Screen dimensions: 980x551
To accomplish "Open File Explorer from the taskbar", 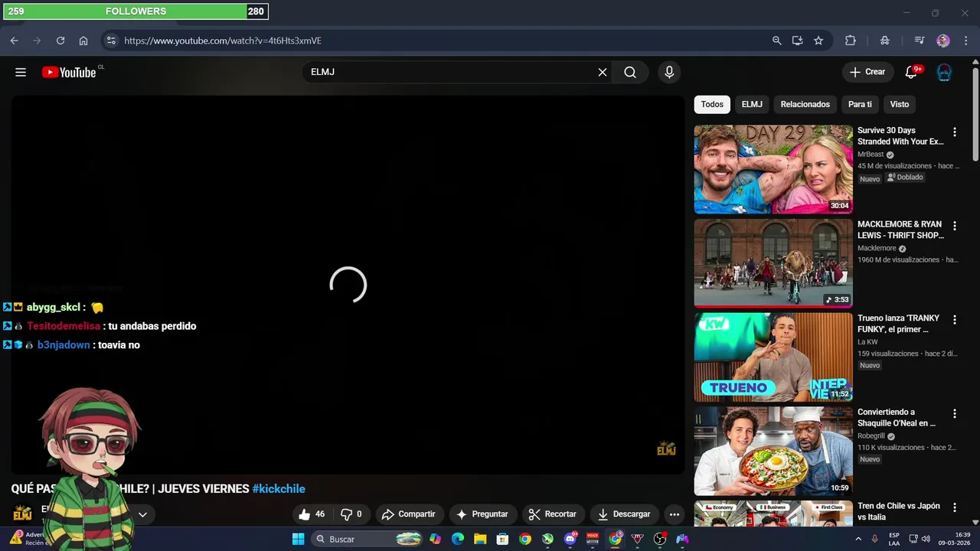I will tap(480, 540).
